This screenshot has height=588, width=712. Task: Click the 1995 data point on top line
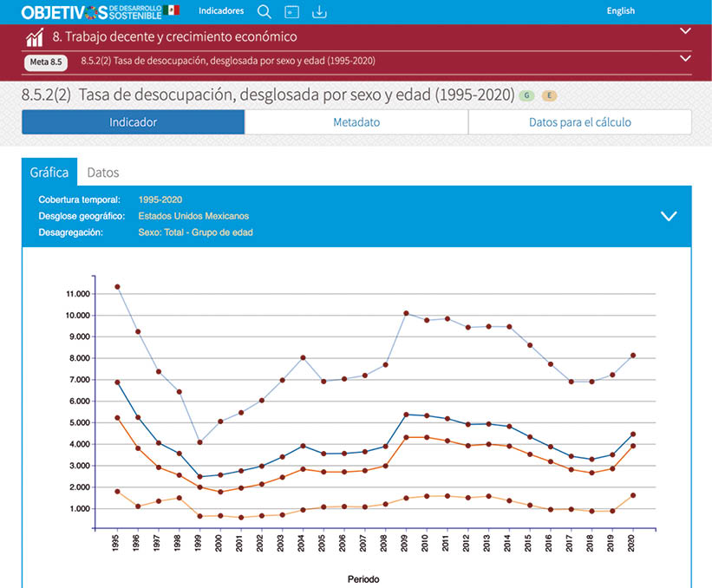117,287
